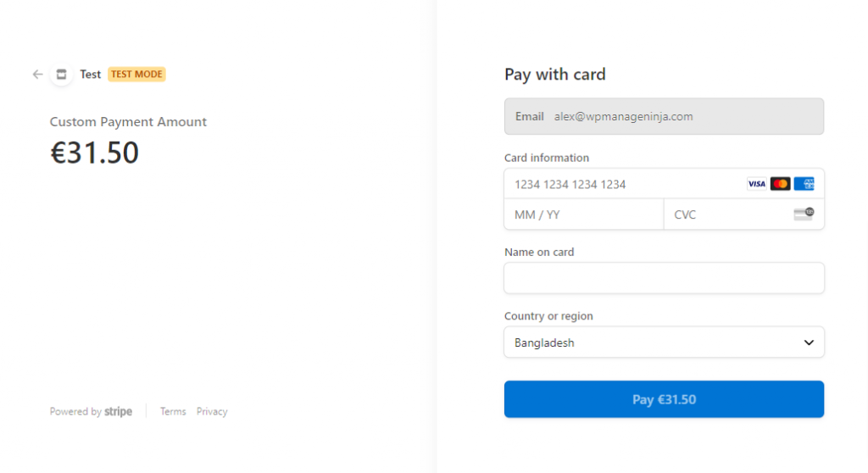Click the CVC card hint icon
Viewport: 868px width, 473px height.
point(803,214)
